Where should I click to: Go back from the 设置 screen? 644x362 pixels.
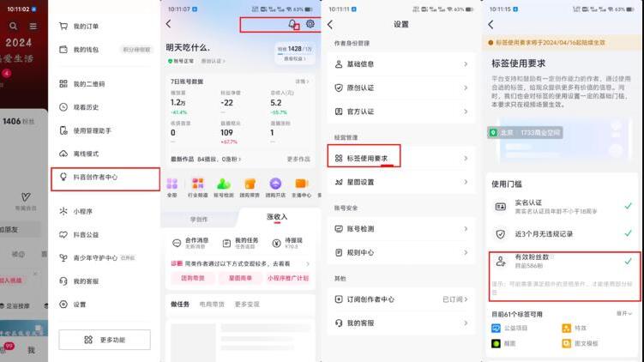330,25
